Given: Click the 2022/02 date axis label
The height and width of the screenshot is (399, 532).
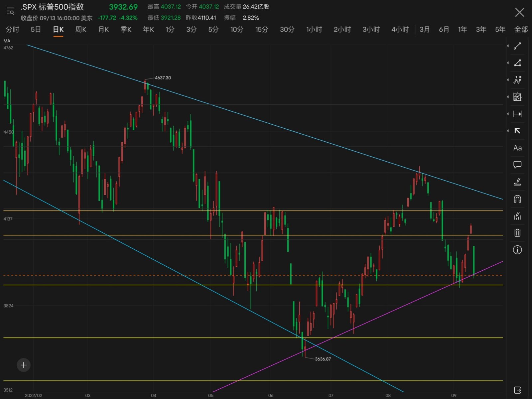Looking at the screenshot, I should pyautogui.click(x=34, y=395).
